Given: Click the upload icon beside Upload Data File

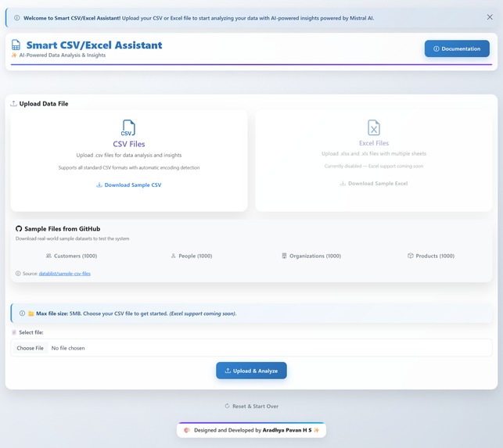Looking at the screenshot, I should 13,103.
